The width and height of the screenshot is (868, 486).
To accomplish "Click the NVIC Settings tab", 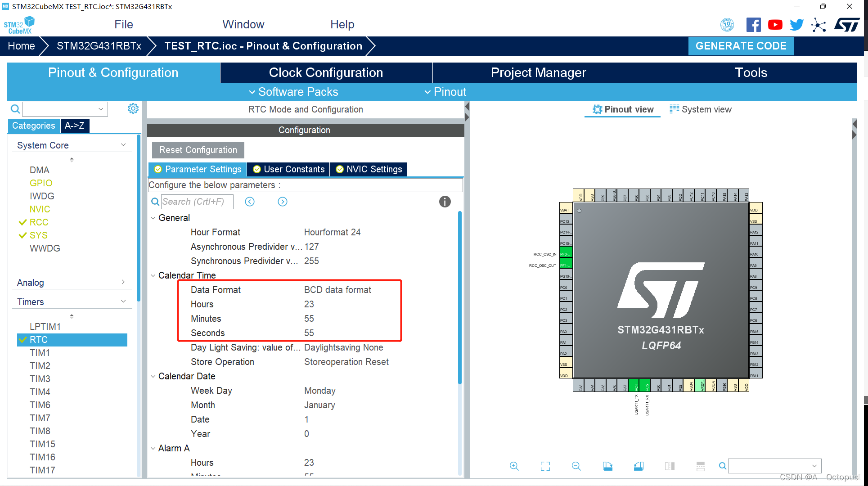I will point(369,169).
